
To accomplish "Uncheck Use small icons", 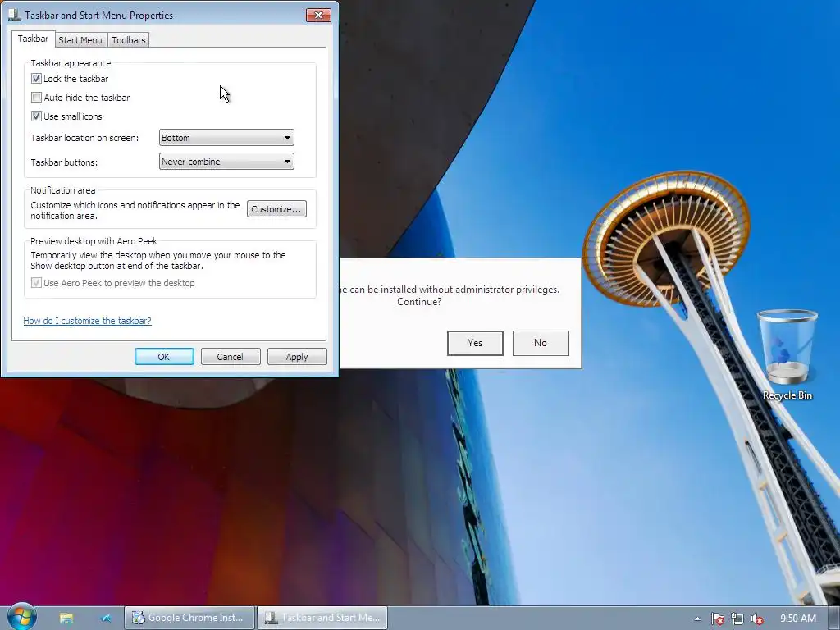I will pos(36,116).
